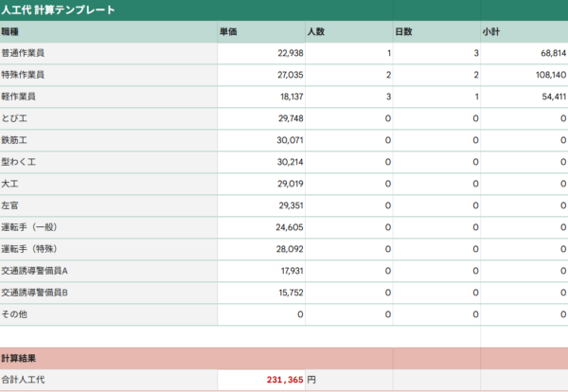Select the 単価 column header
The image size is (568, 392).
(260, 32)
